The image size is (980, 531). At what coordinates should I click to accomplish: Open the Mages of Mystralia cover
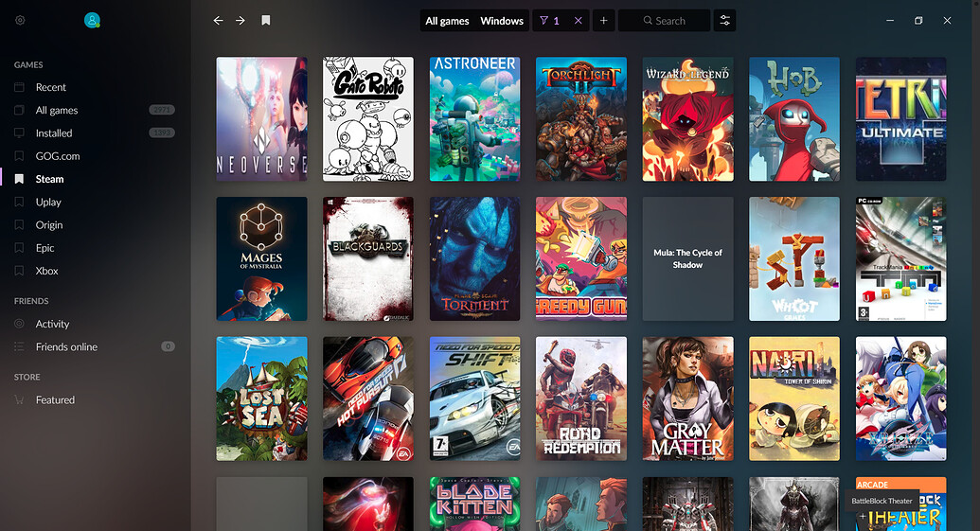262,259
